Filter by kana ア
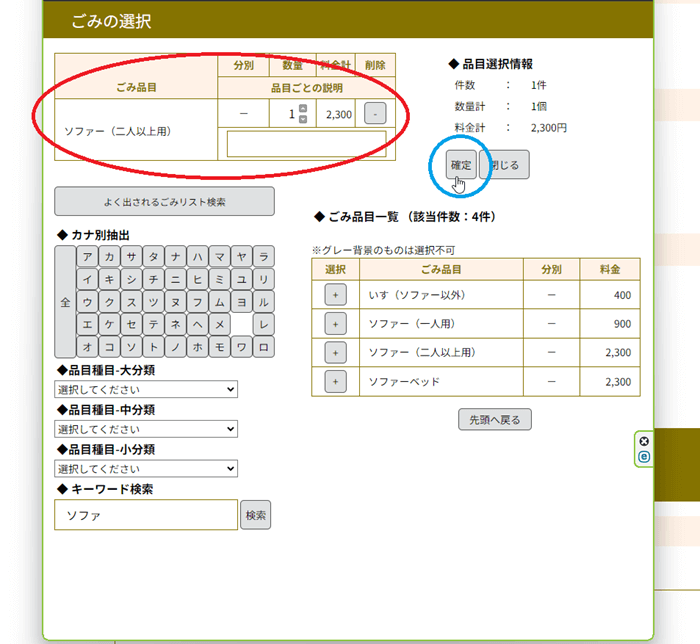The height and width of the screenshot is (644, 700). point(88,257)
